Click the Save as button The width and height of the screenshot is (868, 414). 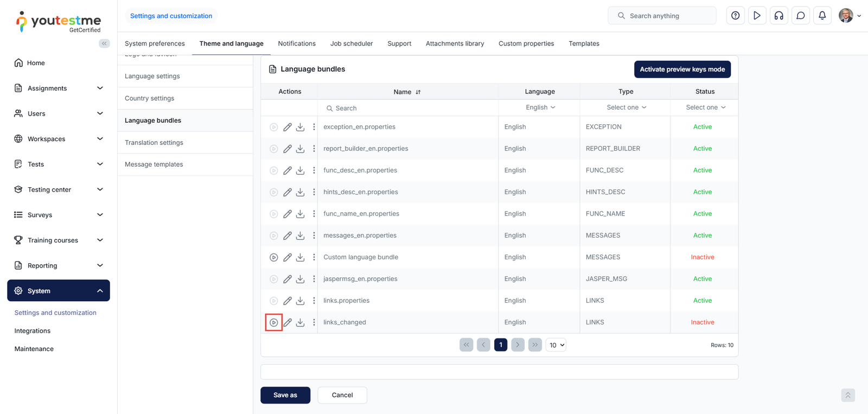(x=285, y=395)
